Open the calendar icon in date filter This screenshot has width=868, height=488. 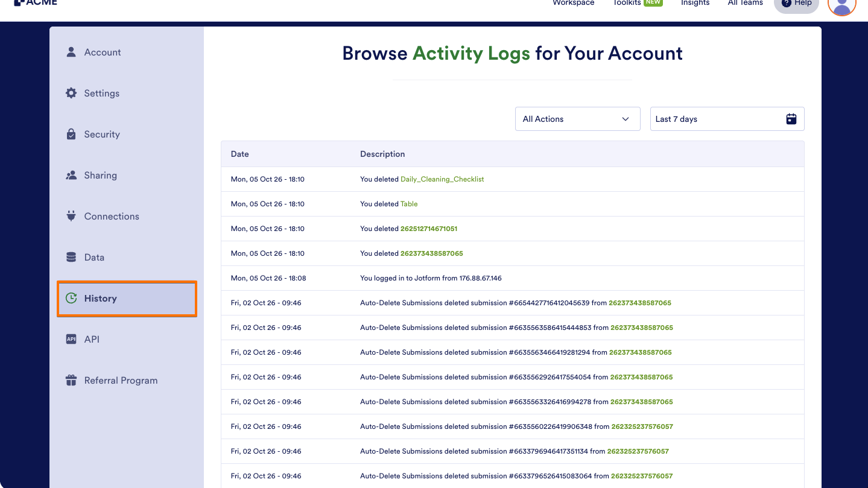click(x=791, y=119)
